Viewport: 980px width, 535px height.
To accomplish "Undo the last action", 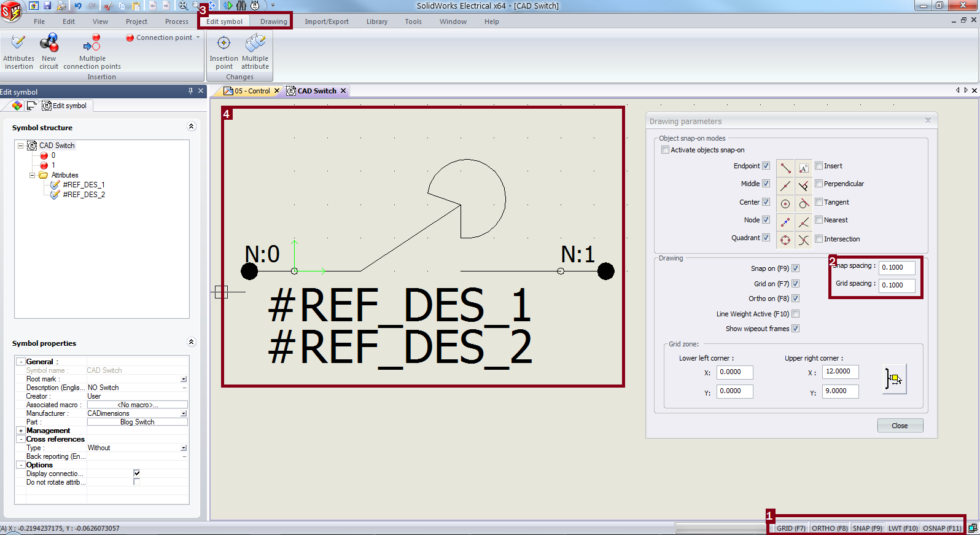I will 78,6.
